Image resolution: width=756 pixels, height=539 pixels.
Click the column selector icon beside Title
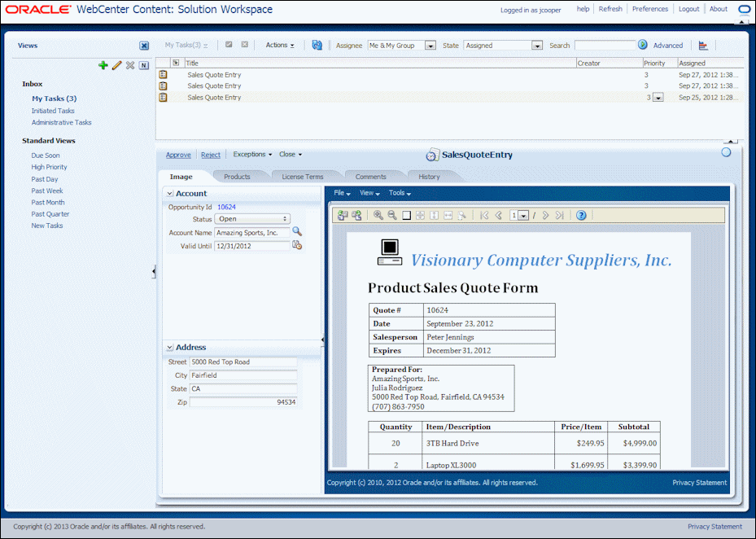(176, 63)
